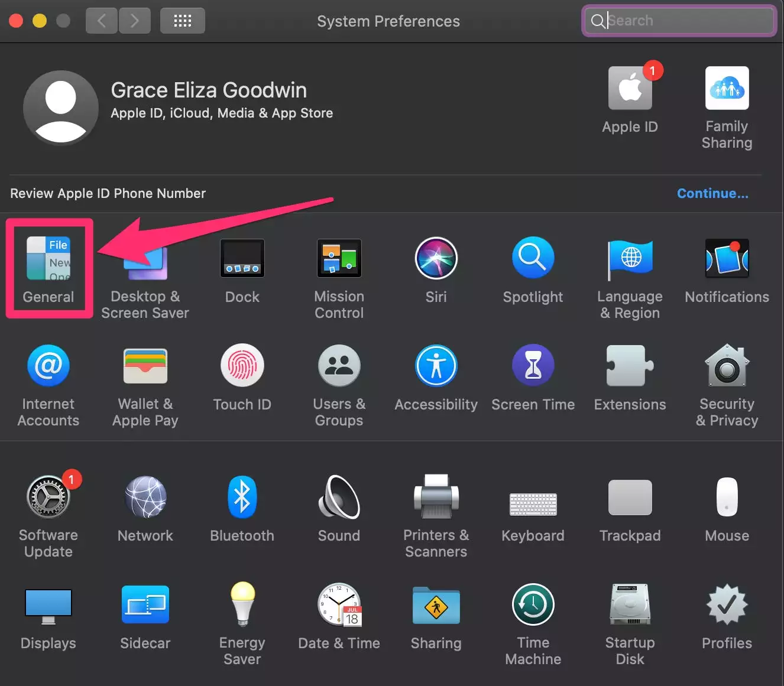Open Apple ID settings icon
The image size is (784, 686).
pyautogui.click(x=630, y=88)
